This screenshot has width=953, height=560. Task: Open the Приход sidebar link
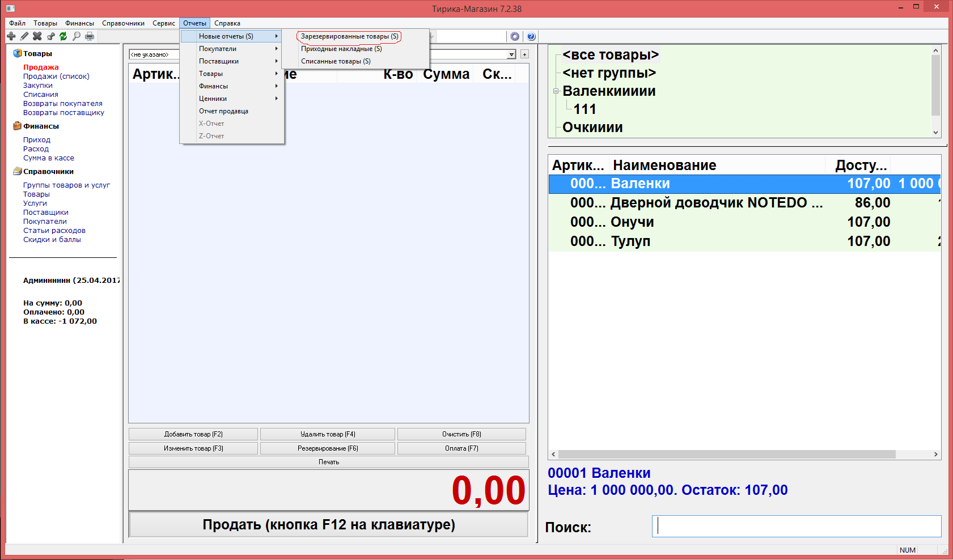coord(37,140)
